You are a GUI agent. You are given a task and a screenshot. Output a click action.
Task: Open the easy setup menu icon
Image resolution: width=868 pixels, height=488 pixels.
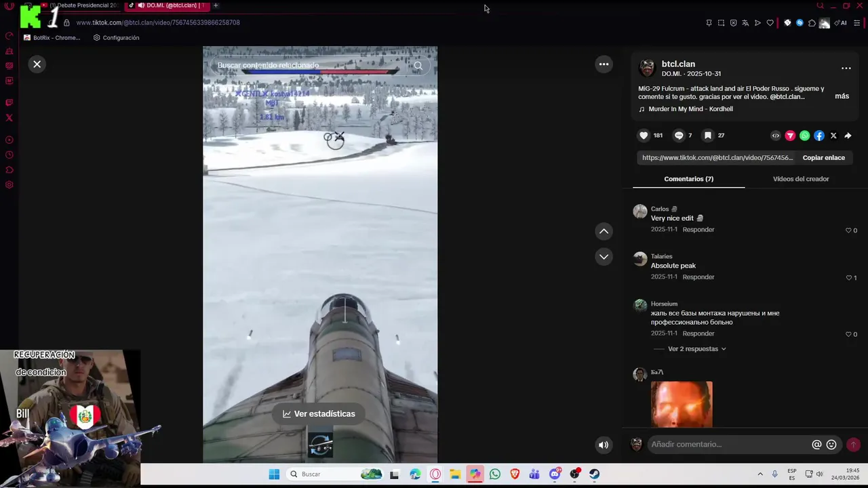(x=857, y=23)
